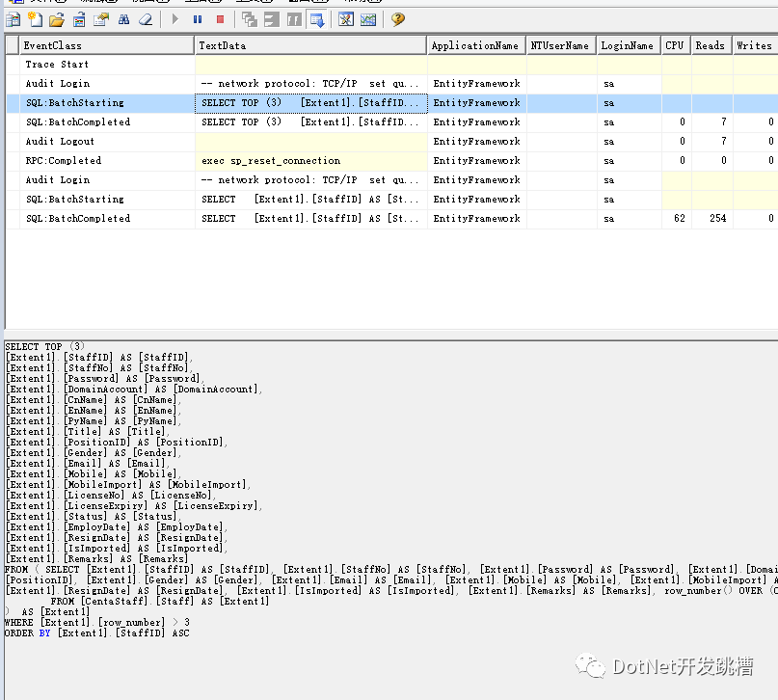Viewport: 778px width, 700px height.
Task: Select the highlighted SQL:BatchStarting SELECT TOP row
Action: pos(391,103)
